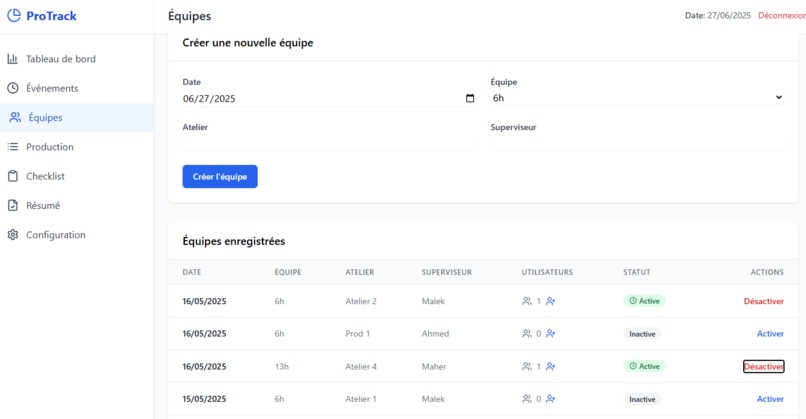Click the ACTIONS column header

coord(767,272)
